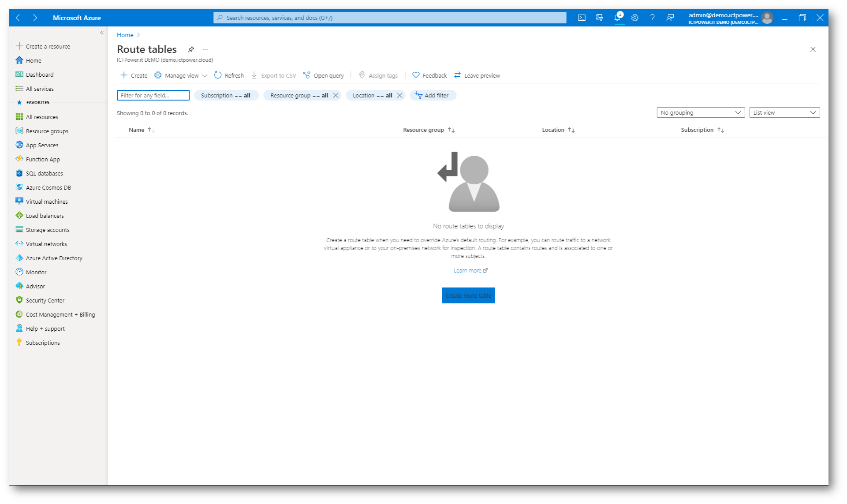
Task: Open the List view dropdown
Action: (x=784, y=112)
